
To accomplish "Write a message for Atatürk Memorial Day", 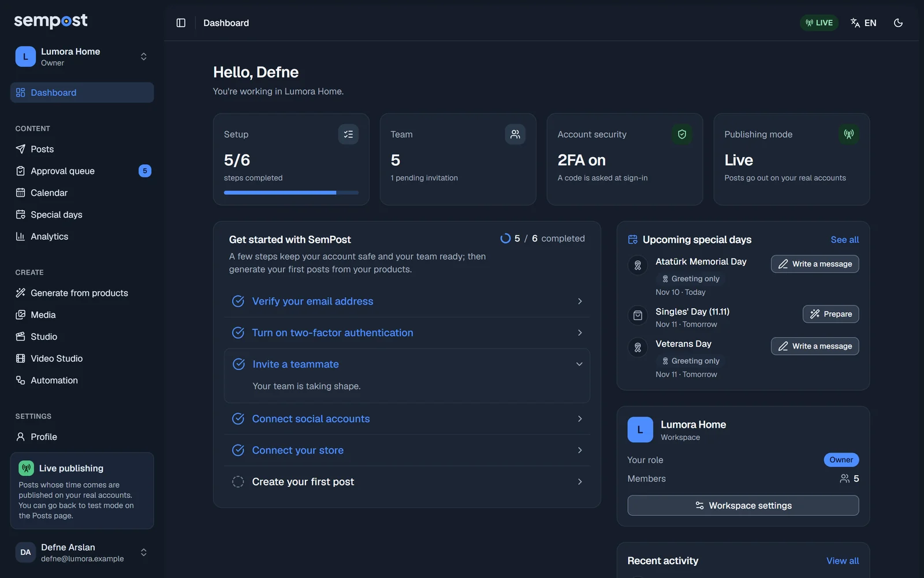I will pyautogui.click(x=815, y=264).
